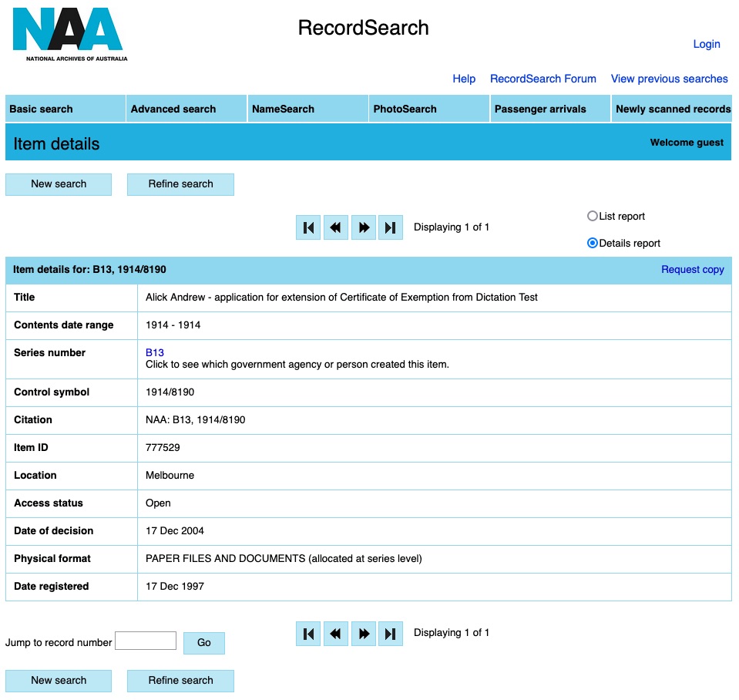Click the RecordSearch page heading

coord(364,27)
